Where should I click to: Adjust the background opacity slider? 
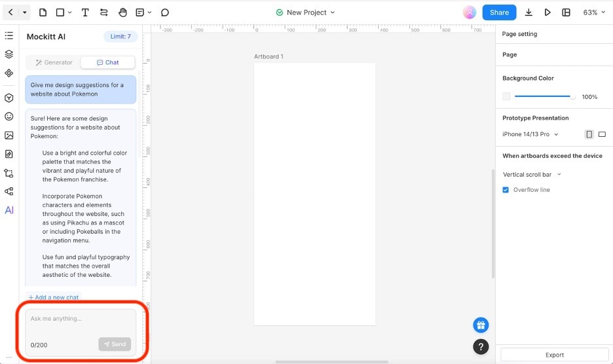point(545,96)
